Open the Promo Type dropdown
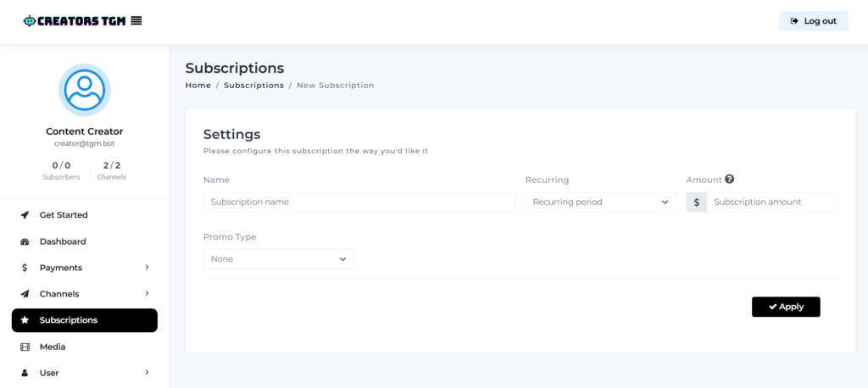Image resolution: width=868 pixels, height=388 pixels. point(279,259)
